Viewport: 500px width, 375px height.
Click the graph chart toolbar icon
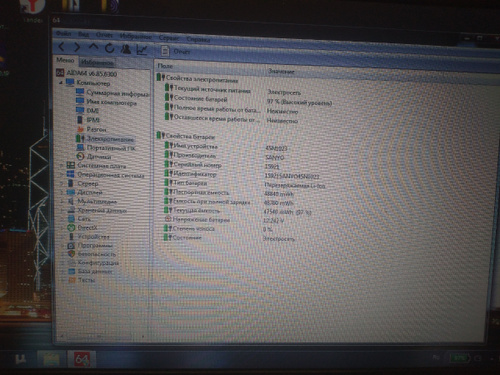click(x=142, y=50)
